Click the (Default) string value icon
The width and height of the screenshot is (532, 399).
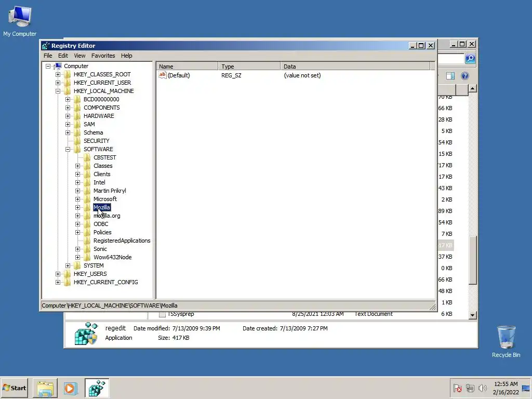(163, 75)
